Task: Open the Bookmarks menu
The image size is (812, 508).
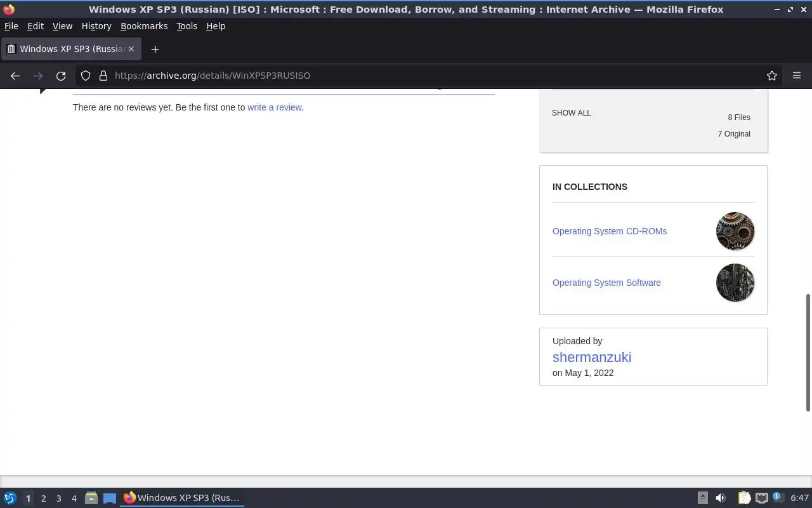Action: (x=144, y=26)
